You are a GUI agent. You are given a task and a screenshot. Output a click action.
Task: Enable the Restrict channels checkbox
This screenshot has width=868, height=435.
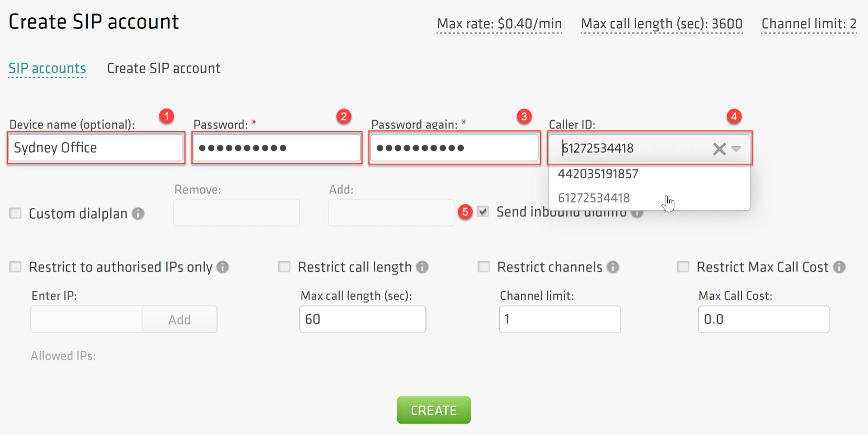pyautogui.click(x=484, y=267)
